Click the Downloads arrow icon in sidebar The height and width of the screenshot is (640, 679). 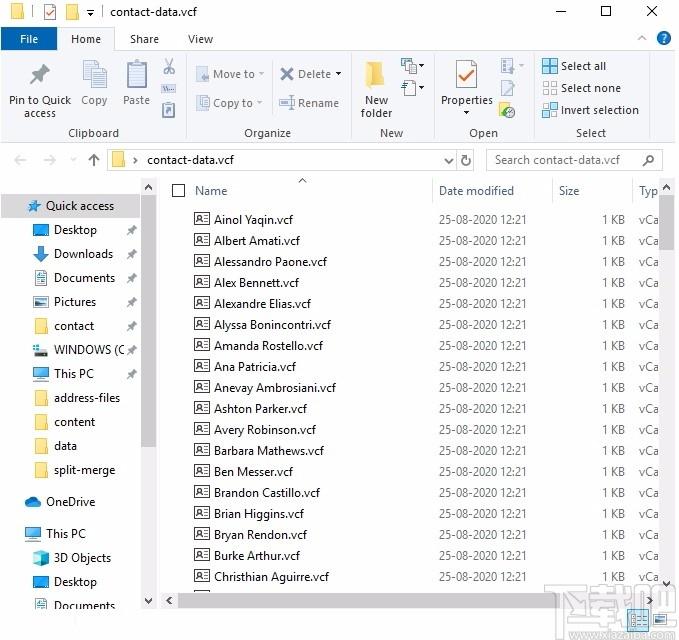point(41,254)
